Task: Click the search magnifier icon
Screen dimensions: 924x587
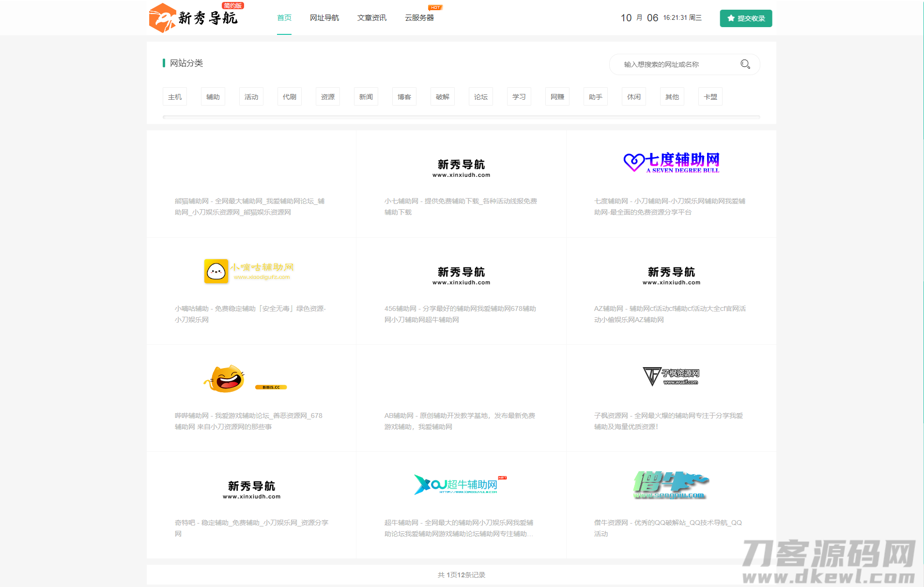Action: 745,64
